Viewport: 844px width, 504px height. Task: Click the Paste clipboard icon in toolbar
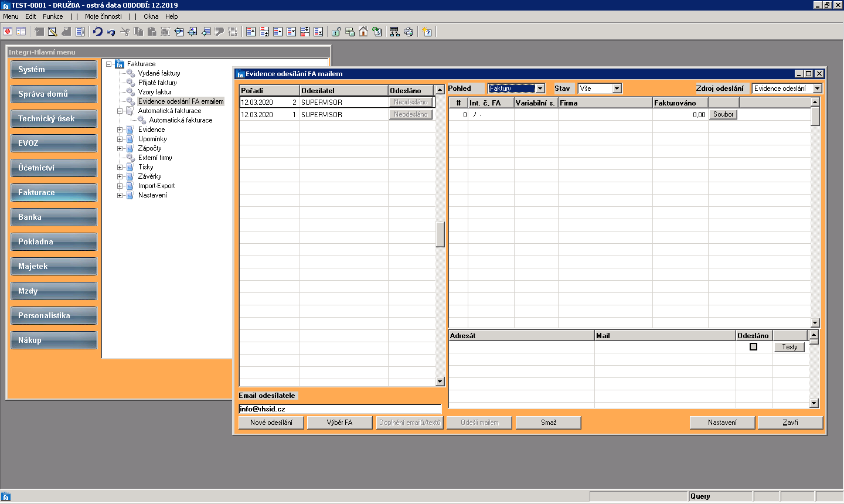tap(152, 32)
